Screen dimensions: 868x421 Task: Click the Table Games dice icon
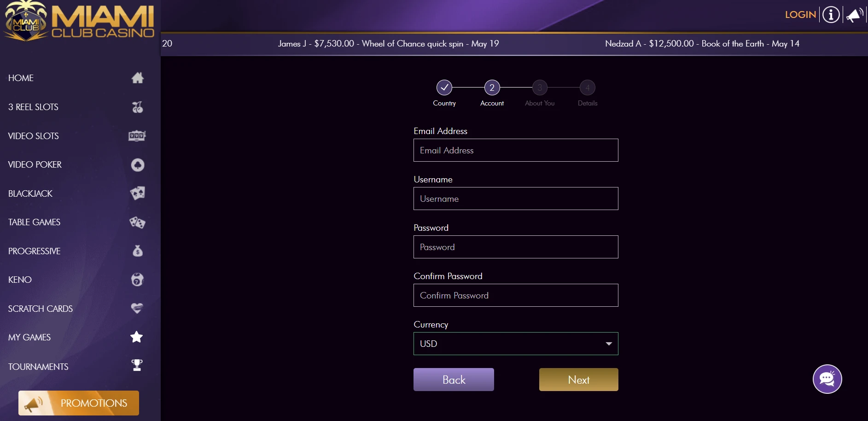point(137,222)
